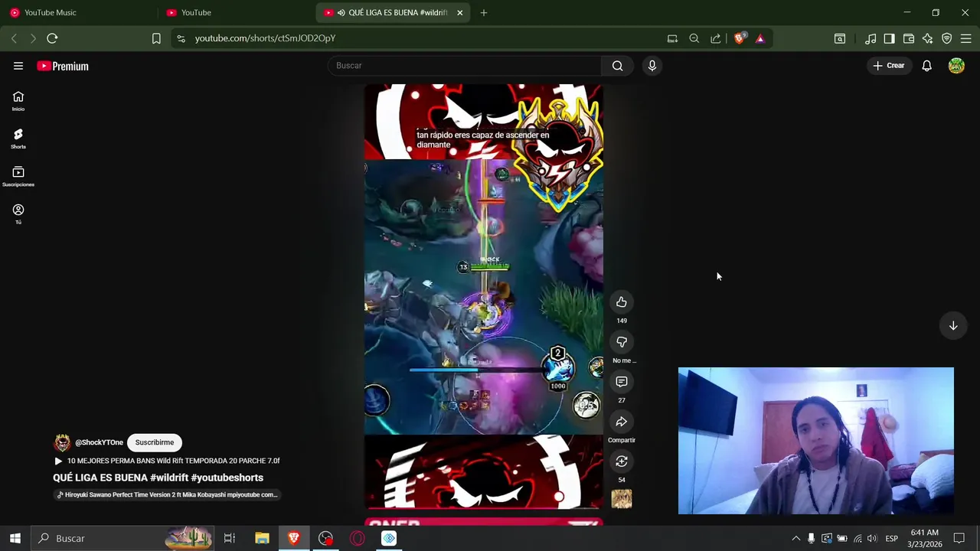
Task: Switch to the YouTube Music tab
Action: (79, 12)
